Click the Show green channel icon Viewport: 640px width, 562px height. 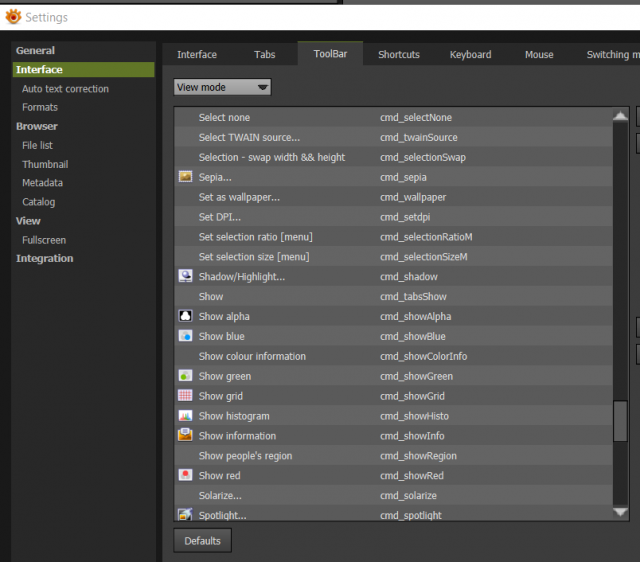185,375
